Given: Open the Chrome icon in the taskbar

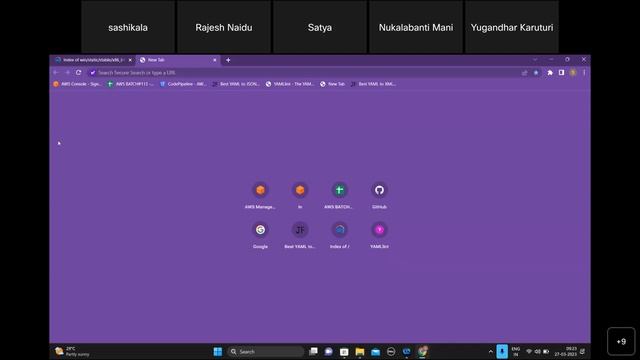Looking at the screenshot, I should 422,351.
